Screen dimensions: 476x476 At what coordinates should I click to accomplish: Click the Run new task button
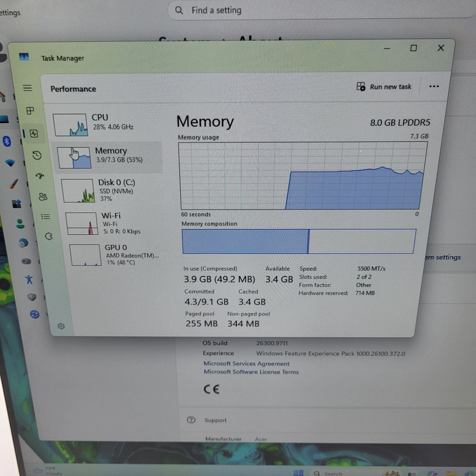coord(384,87)
